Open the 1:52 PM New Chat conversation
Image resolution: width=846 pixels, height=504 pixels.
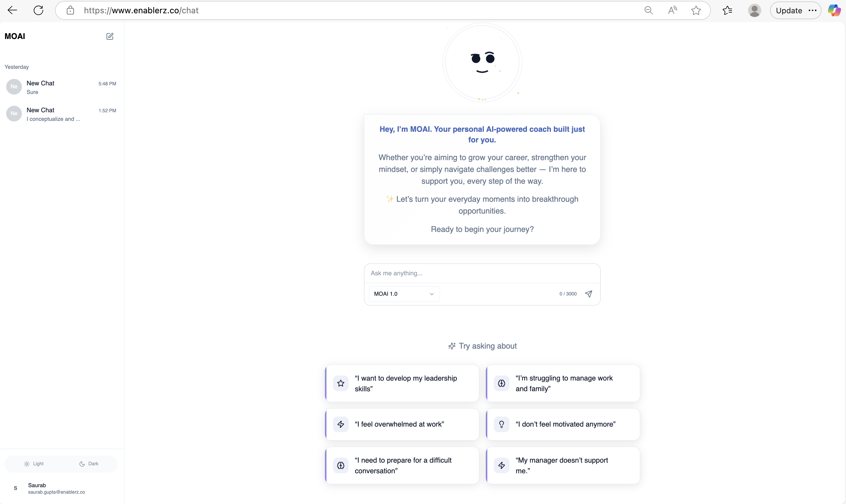61,114
